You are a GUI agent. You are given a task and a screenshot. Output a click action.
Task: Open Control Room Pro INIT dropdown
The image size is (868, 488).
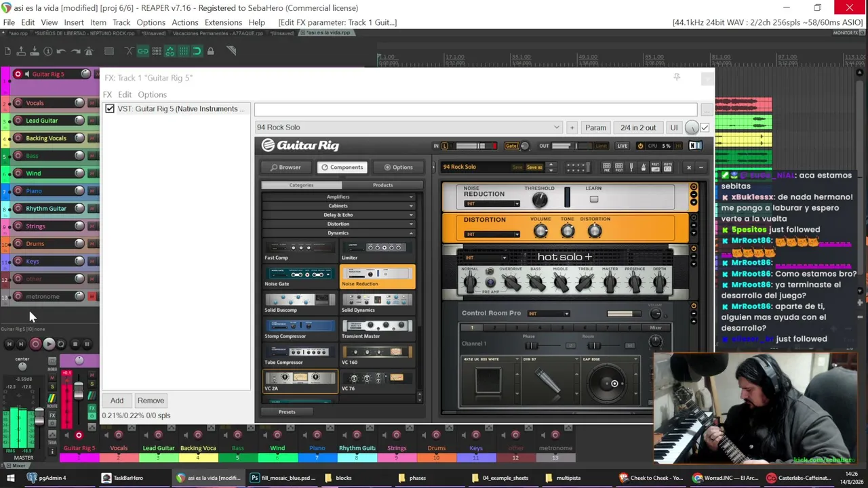548,313
